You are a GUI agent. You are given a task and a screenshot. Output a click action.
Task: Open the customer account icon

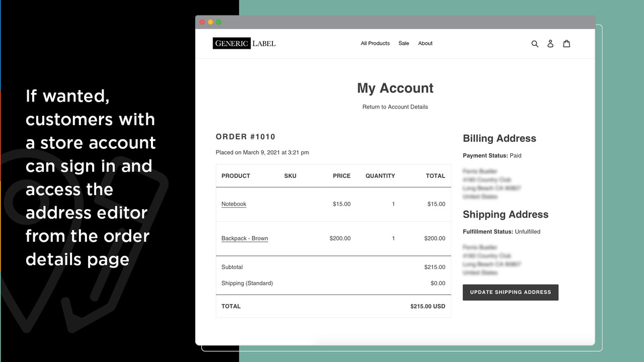tap(550, 44)
